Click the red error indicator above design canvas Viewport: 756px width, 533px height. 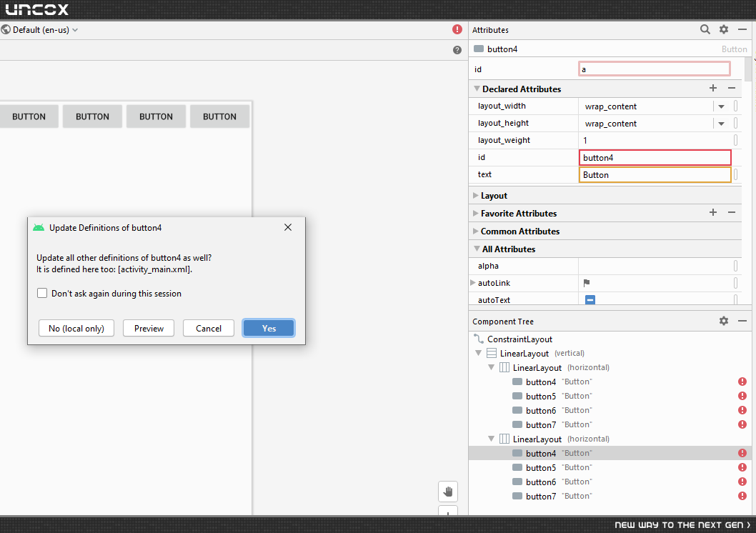click(x=457, y=29)
